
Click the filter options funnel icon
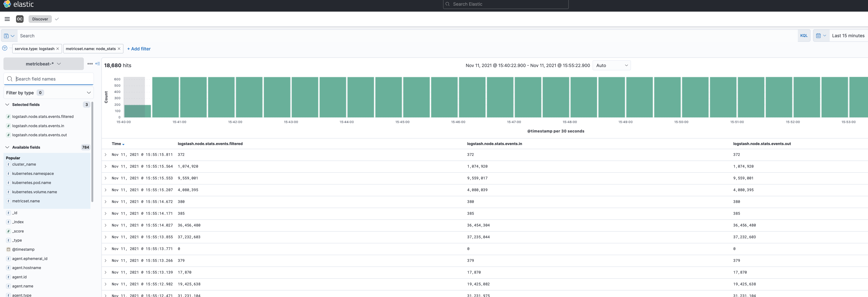(x=5, y=48)
